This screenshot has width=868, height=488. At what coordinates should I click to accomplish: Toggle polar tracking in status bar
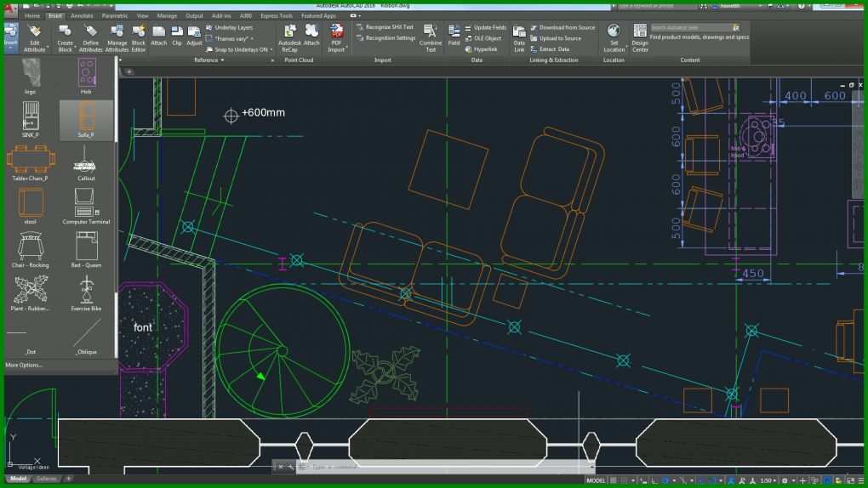(665, 480)
